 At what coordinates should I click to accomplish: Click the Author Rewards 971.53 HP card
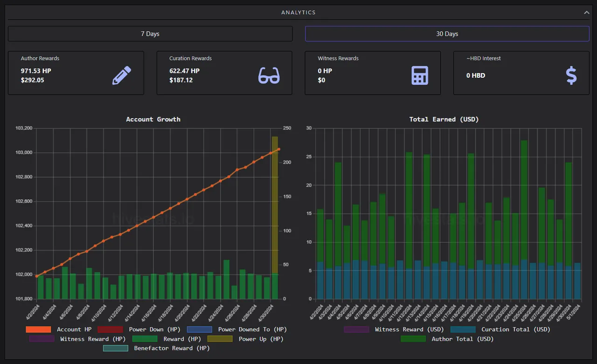[x=76, y=73]
